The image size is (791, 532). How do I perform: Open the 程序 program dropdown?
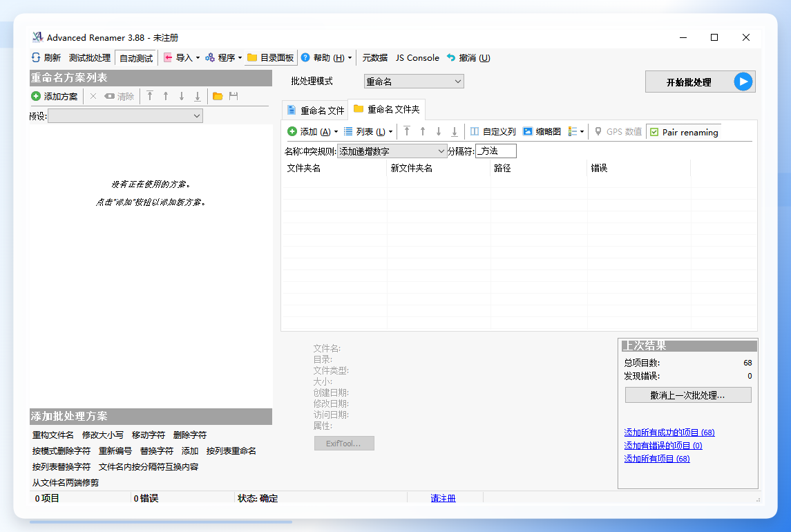[x=223, y=57]
